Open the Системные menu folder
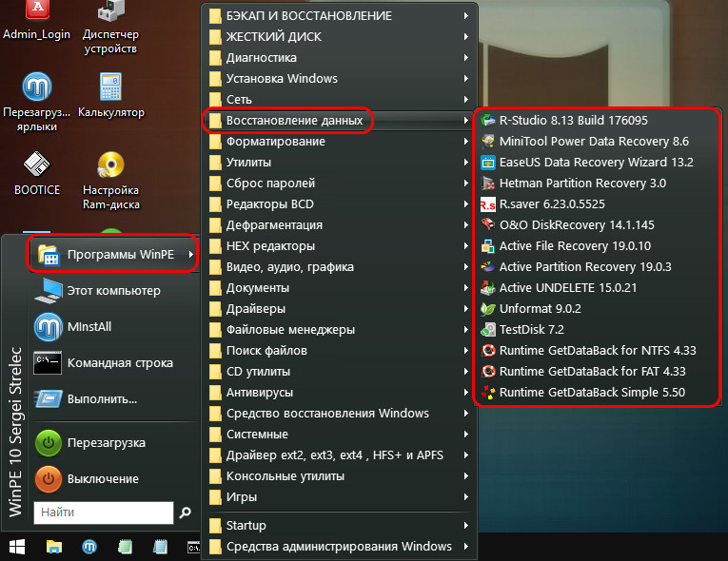728x561 pixels. coord(340,434)
